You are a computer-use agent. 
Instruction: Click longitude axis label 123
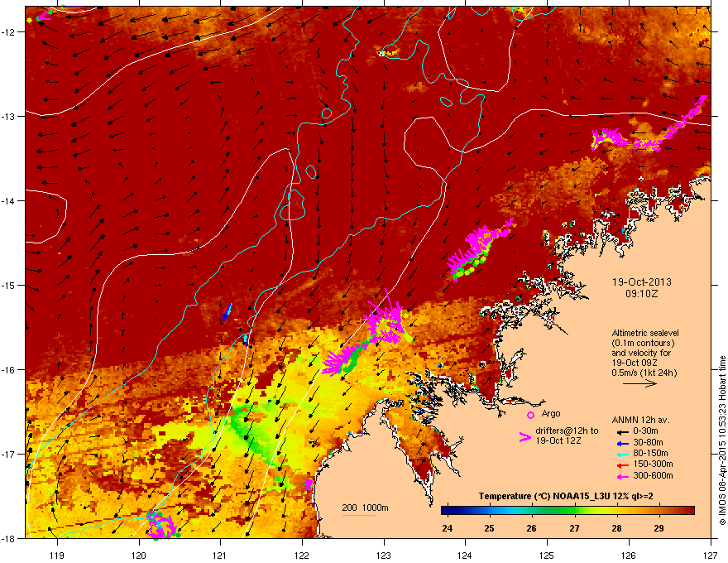coord(384,555)
